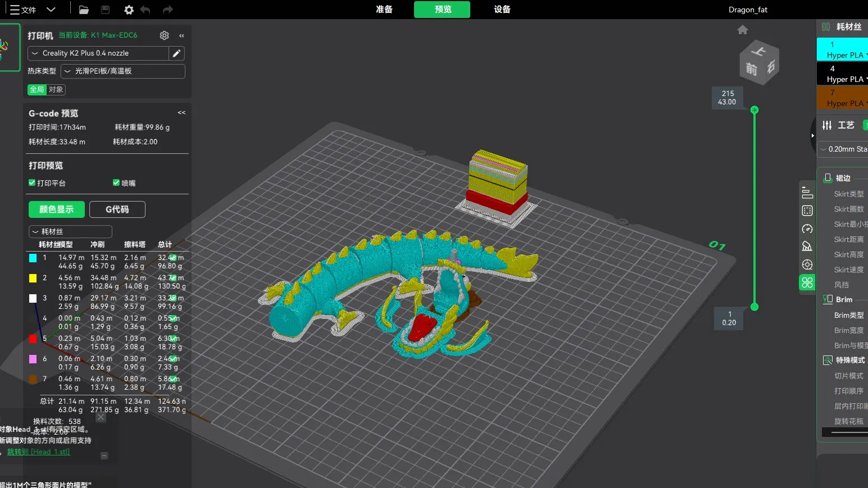Click the undo arrow icon
This screenshot has width=868, height=488.
pyautogui.click(x=146, y=10)
